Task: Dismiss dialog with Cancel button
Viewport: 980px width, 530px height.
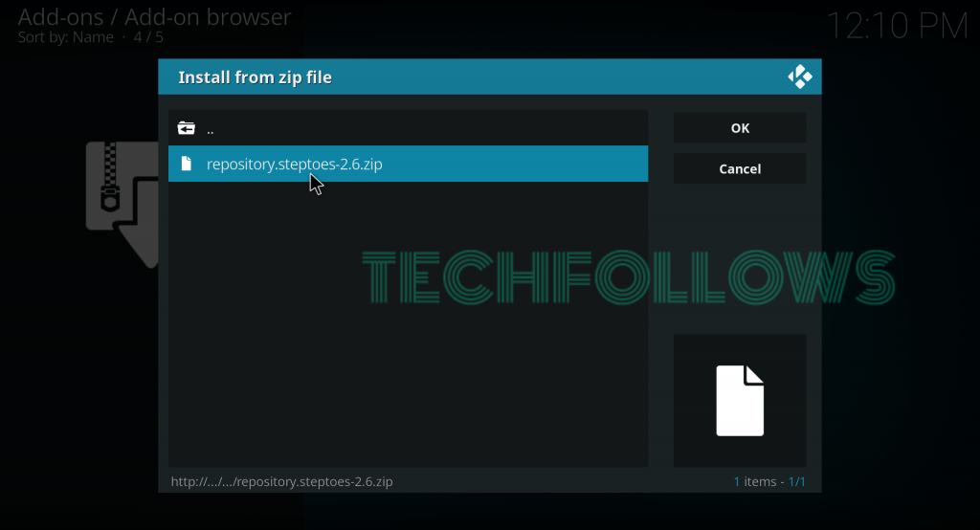Action: (x=740, y=168)
